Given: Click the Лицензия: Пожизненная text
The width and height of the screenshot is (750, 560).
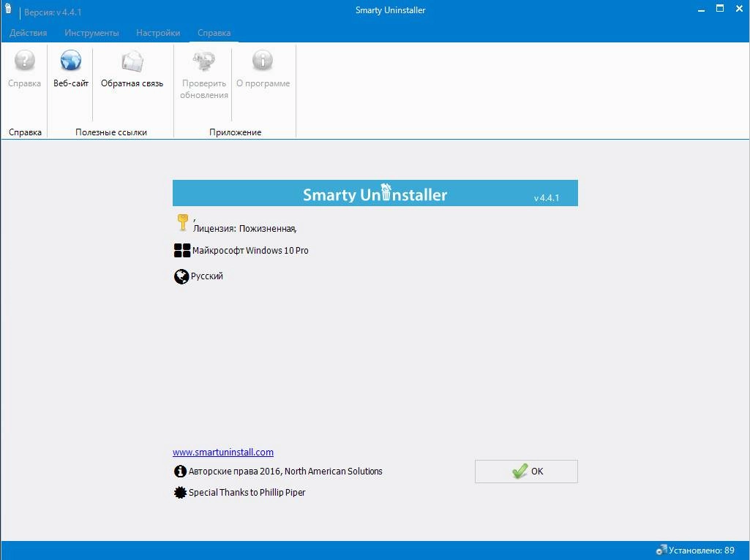Looking at the screenshot, I should click(244, 229).
